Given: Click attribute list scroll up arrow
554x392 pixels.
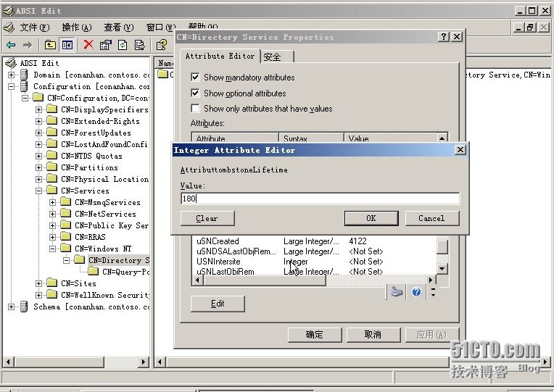Looking at the screenshot, I should (x=442, y=138).
